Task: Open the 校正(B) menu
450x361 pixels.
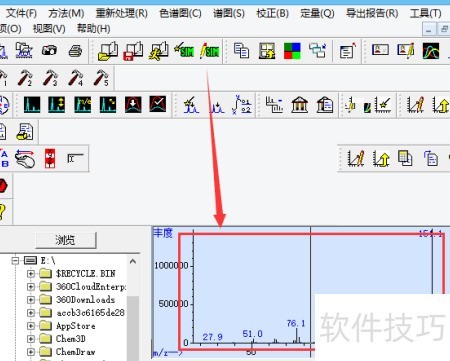Action: tap(272, 13)
